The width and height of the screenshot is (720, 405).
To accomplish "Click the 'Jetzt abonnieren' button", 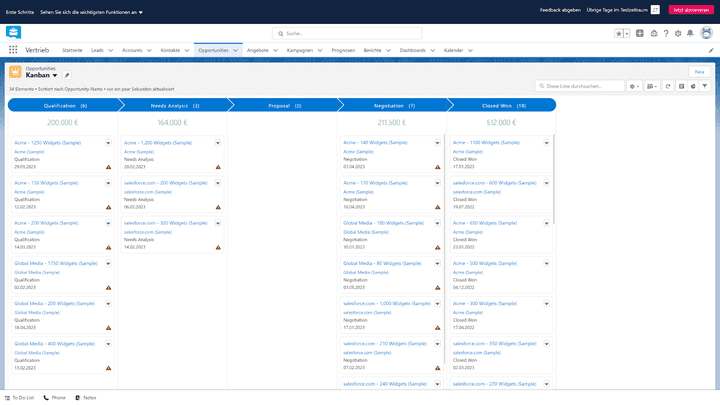I will click(691, 10).
